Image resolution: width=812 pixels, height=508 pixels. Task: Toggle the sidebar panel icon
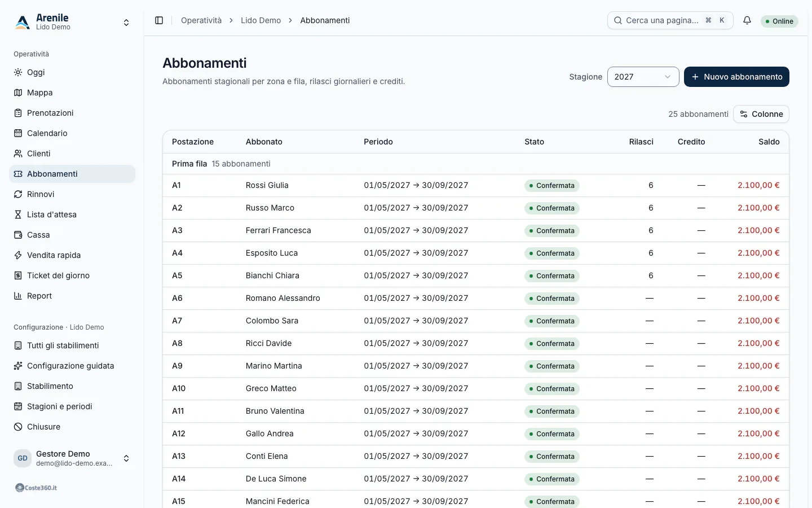[x=159, y=20]
